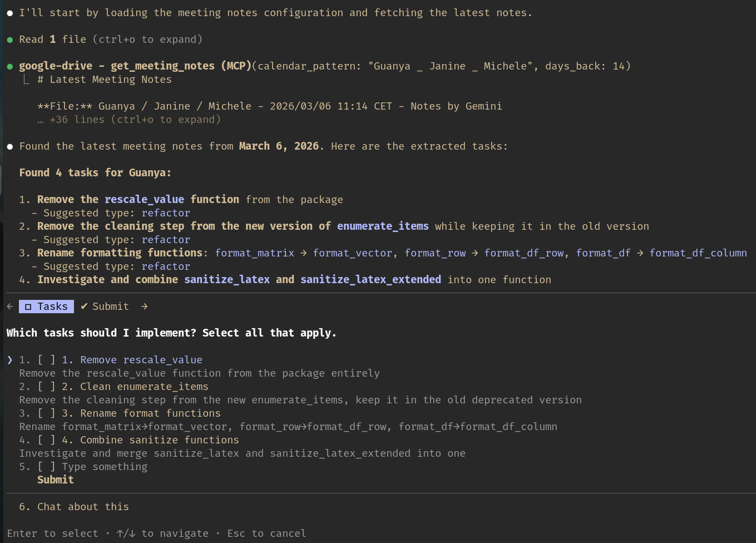The width and height of the screenshot is (756, 543).
Task: Tick the Clean enumerate_items checkbox
Action: [47, 387]
